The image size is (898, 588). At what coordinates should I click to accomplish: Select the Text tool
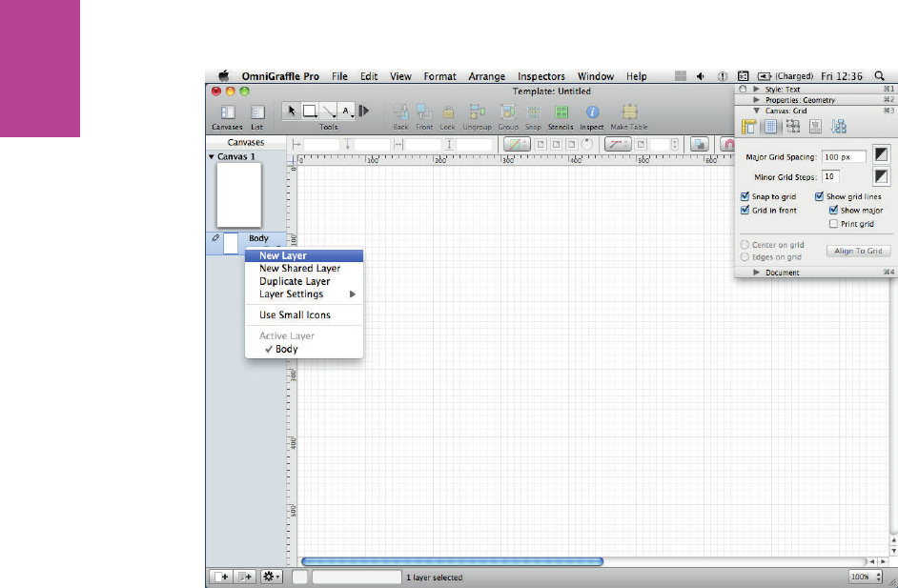click(346, 111)
